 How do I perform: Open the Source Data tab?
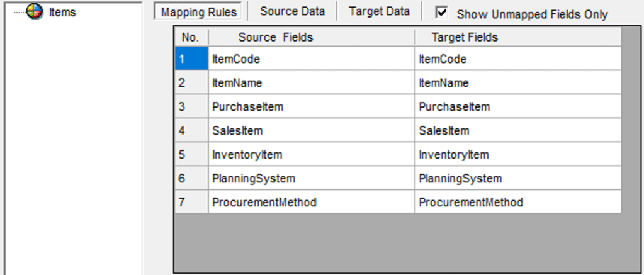pos(292,11)
